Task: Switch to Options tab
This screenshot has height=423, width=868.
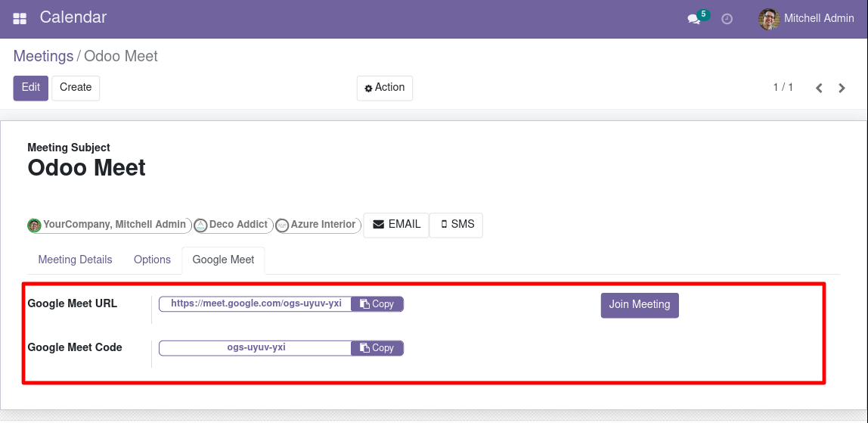Action: click(x=152, y=260)
